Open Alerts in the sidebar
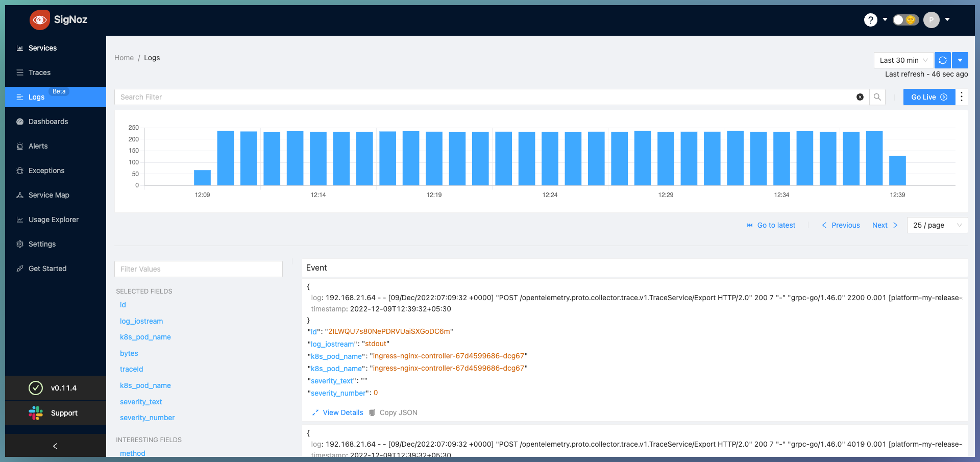 point(56,146)
